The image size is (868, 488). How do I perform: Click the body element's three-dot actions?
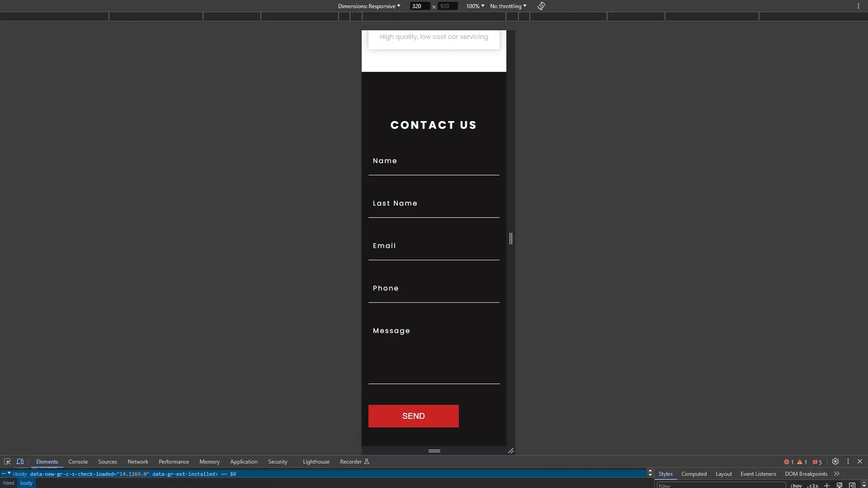[x=3, y=474]
